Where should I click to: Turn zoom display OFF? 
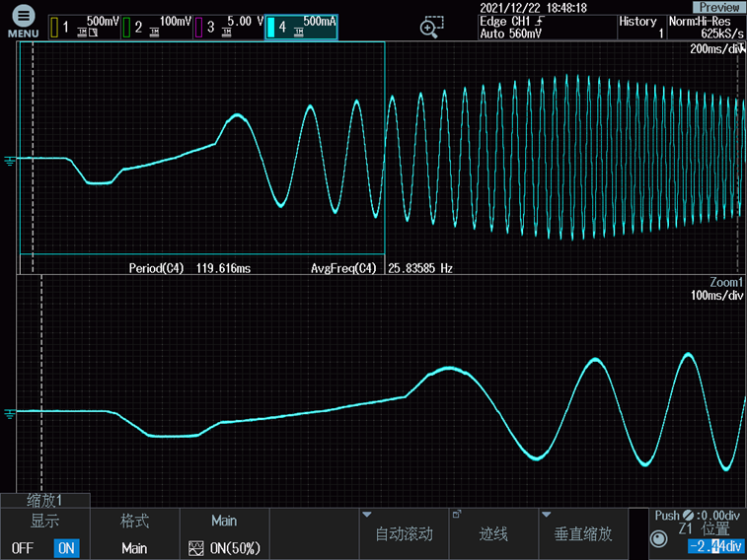23,547
